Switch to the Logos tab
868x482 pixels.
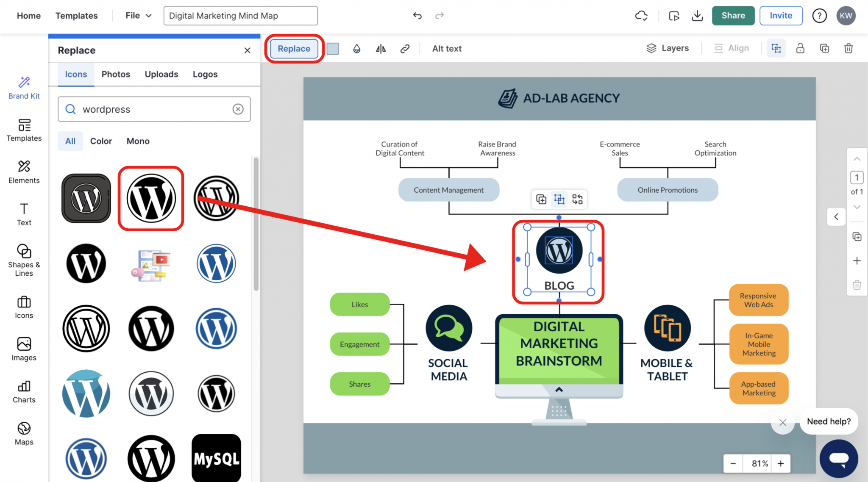tap(205, 74)
